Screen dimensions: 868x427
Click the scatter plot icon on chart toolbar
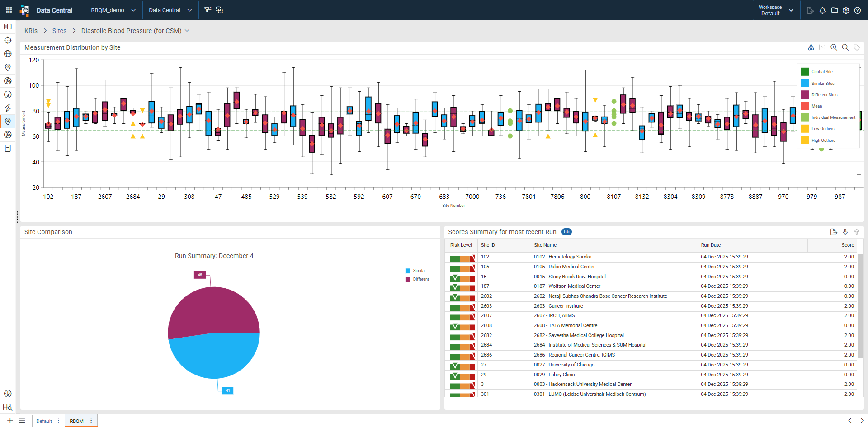click(822, 47)
